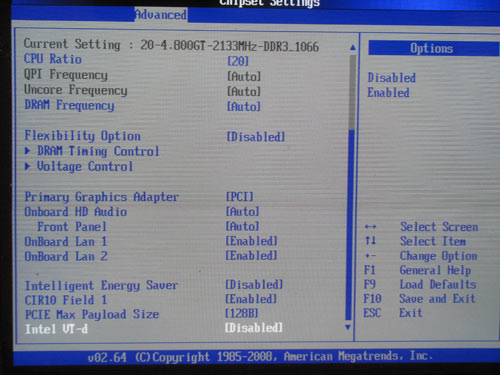Toggle OnBoard Lan 1 [Enabled] value
This screenshot has width=500, height=375.
click(251, 241)
